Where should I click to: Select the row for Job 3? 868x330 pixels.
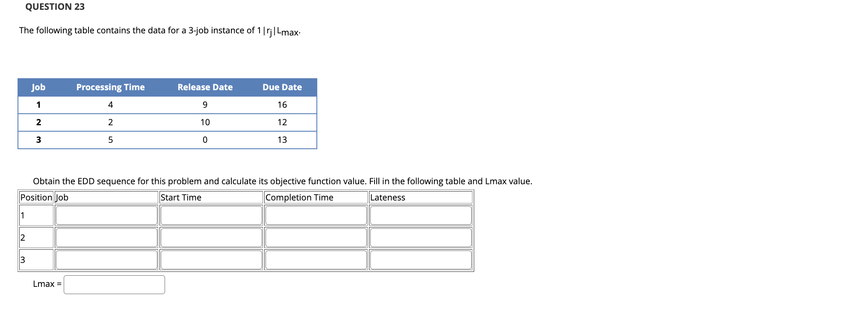(x=167, y=139)
